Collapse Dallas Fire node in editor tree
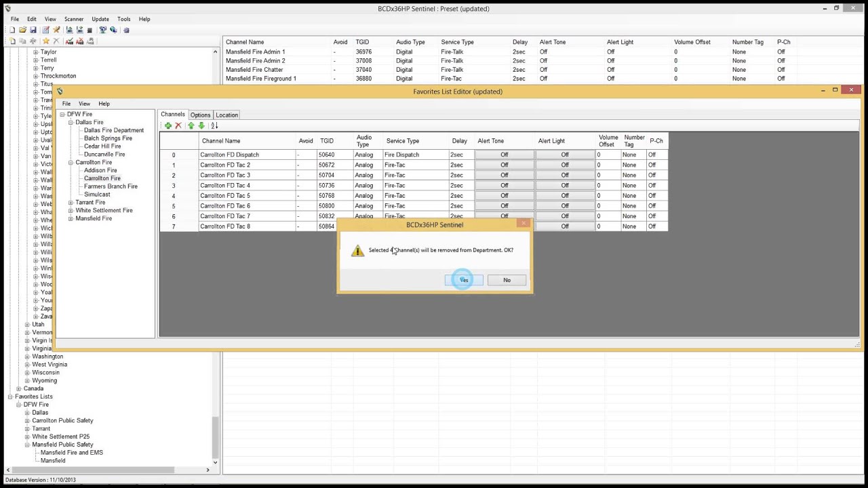Image resolution: width=868 pixels, height=488 pixels. coord(71,123)
